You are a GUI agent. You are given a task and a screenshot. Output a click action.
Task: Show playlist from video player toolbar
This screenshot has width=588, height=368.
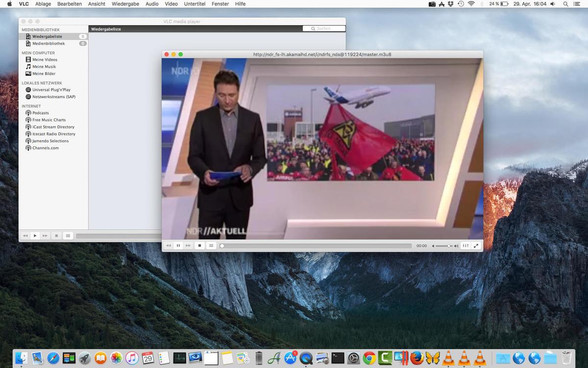211,246
